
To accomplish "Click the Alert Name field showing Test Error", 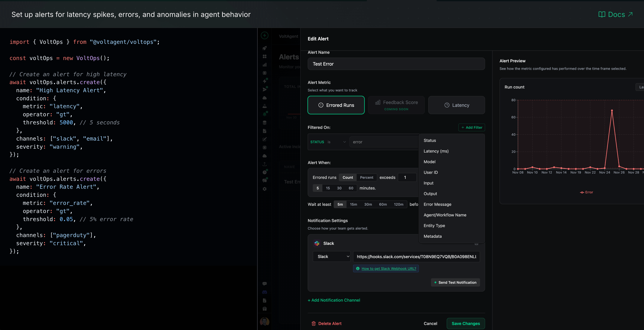I will (396, 64).
